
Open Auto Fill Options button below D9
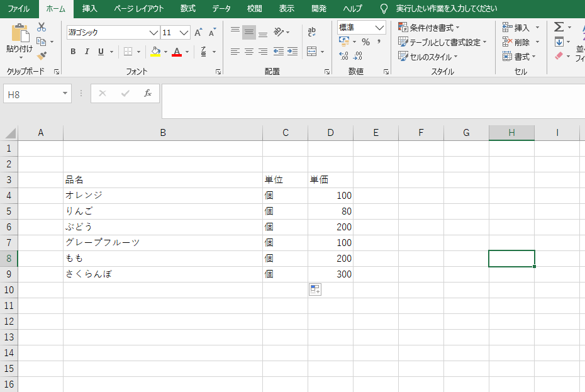315,289
